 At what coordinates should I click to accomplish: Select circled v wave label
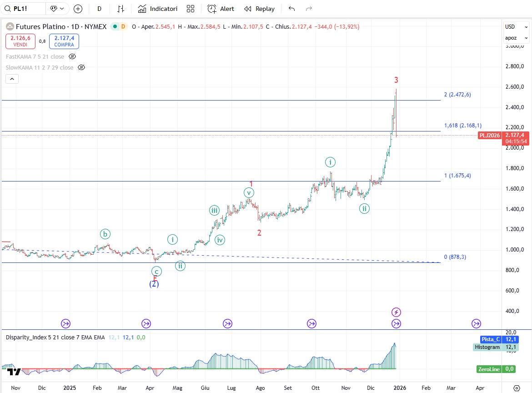(249, 193)
